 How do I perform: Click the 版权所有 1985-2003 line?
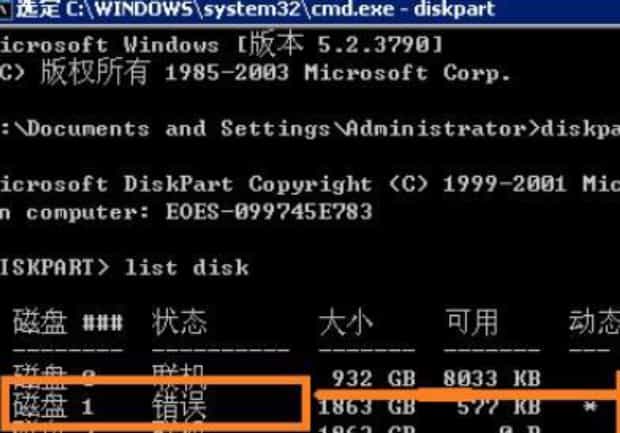tap(255, 73)
